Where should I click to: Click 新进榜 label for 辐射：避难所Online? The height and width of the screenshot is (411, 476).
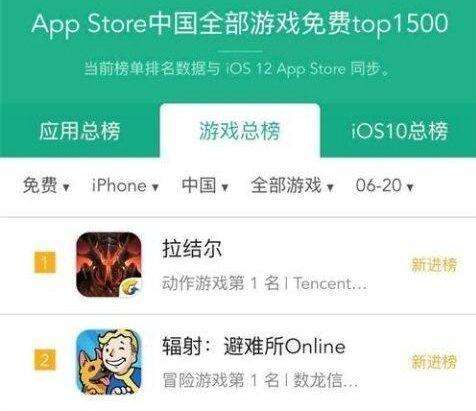(434, 362)
